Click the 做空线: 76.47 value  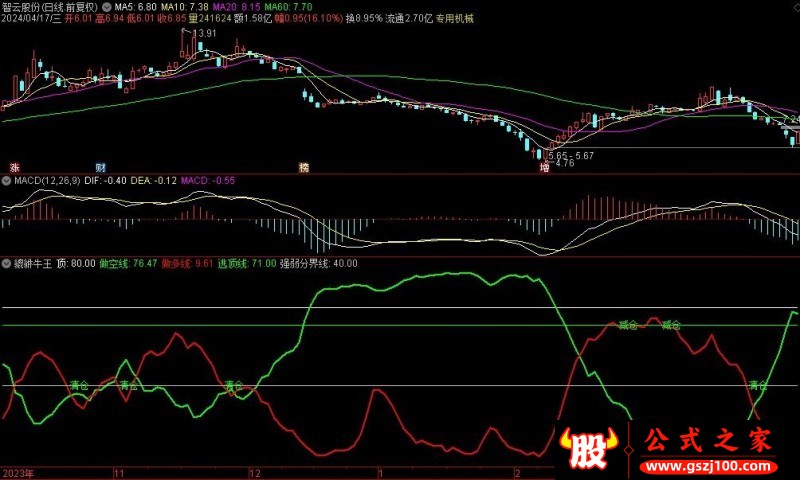(x=128, y=264)
